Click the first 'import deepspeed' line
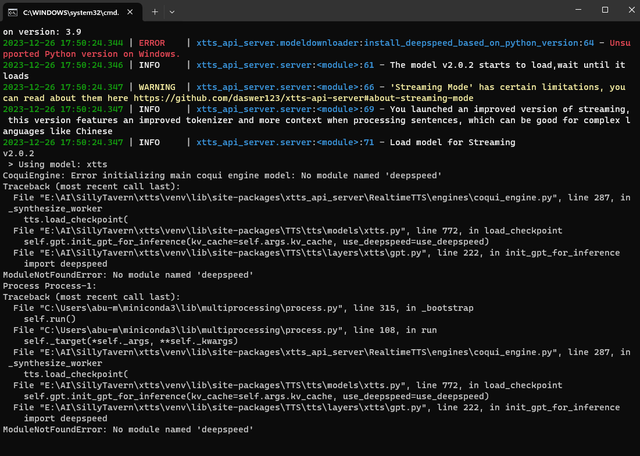The width and height of the screenshot is (640, 456). point(65,264)
